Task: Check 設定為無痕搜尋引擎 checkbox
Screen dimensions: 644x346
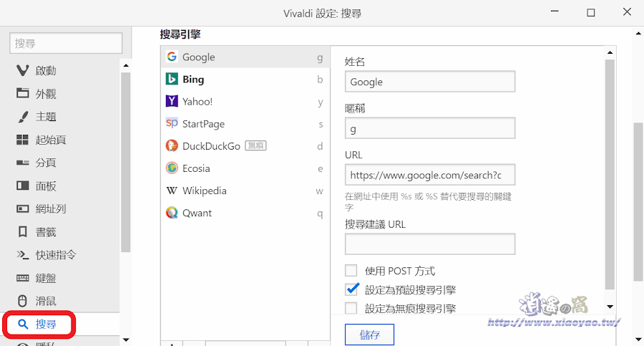Action: [351, 308]
